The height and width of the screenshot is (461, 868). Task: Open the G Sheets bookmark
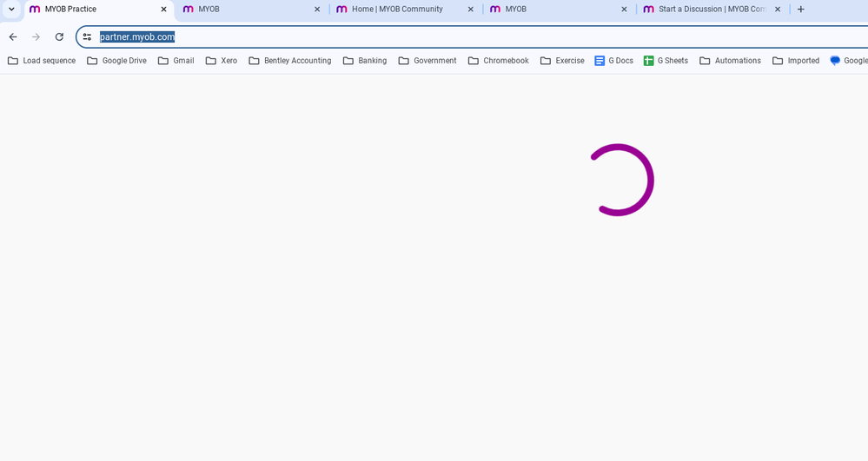pyautogui.click(x=666, y=61)
